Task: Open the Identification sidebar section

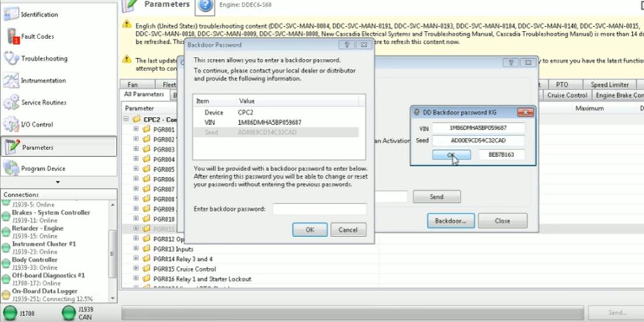Action: coord(58,15)
